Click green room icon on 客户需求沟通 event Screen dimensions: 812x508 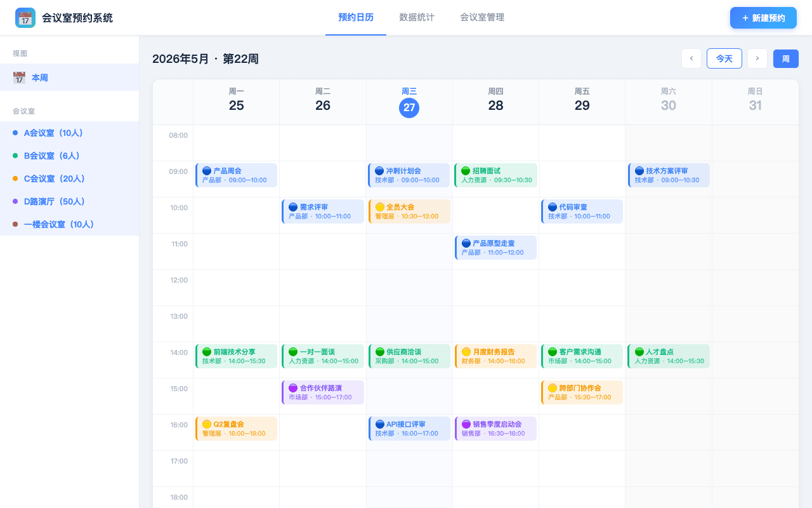[x=553, y=352]
